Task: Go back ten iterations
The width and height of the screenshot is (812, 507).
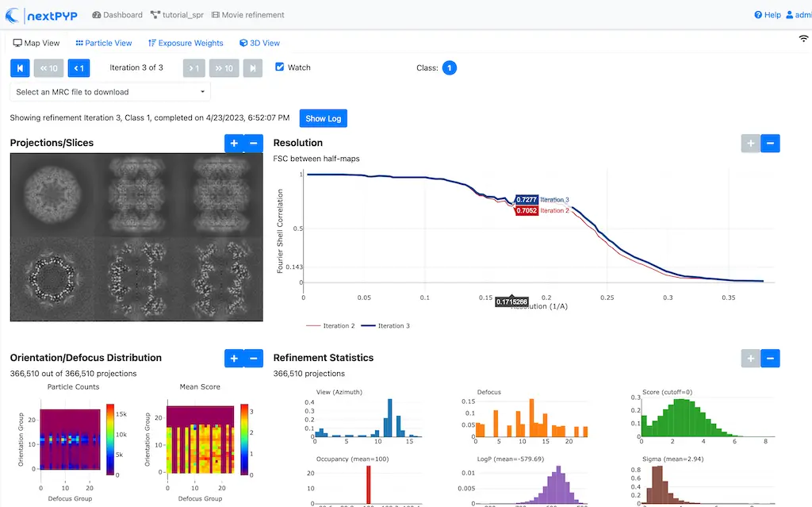Action: click(x=48, y=68)
